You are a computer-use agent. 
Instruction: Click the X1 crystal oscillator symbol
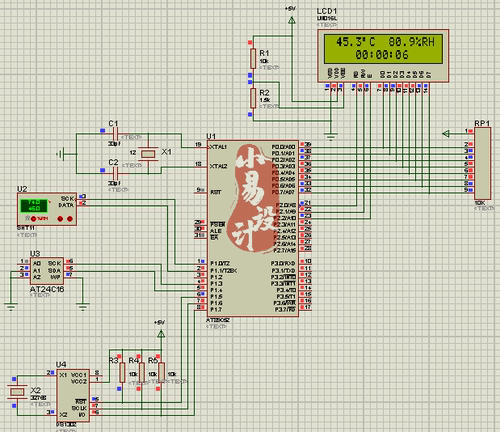pyautogui.click(x=148, y=154)
